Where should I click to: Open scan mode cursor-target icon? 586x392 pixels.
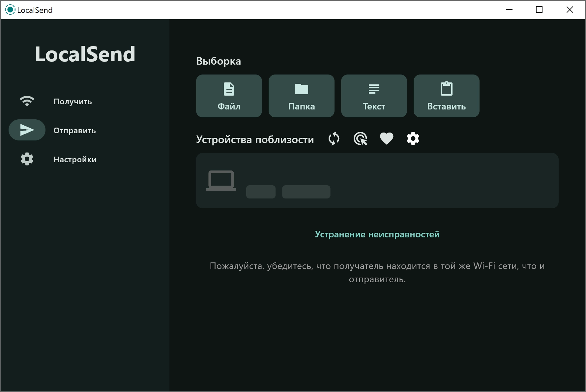point(360,139)
